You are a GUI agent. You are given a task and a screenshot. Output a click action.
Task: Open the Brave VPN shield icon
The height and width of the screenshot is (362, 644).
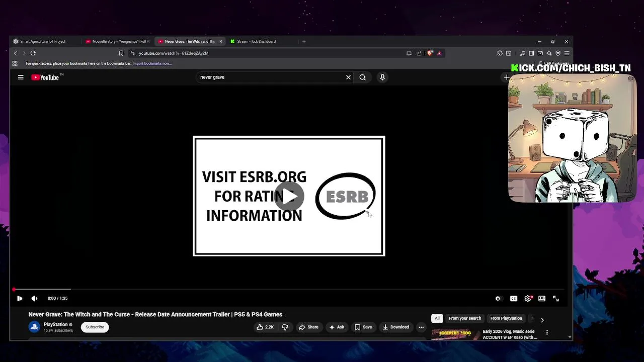(558, 53)
